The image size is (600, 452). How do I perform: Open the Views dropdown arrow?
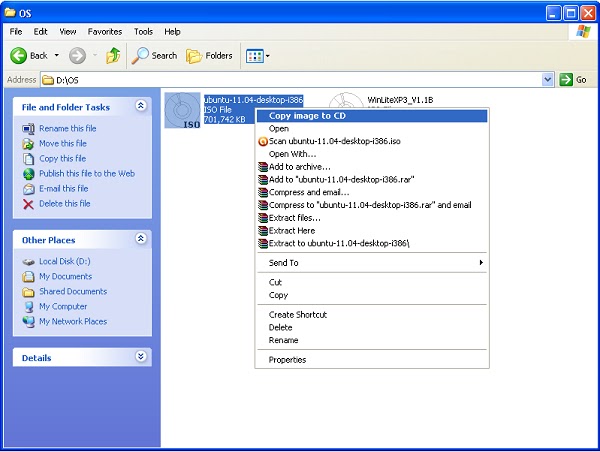point(267,56)
